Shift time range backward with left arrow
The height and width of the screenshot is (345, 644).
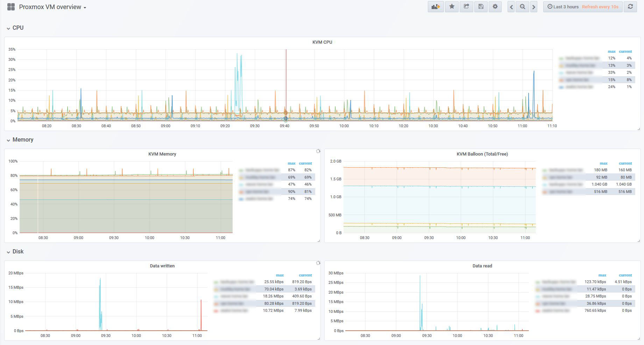coord(511,7)
